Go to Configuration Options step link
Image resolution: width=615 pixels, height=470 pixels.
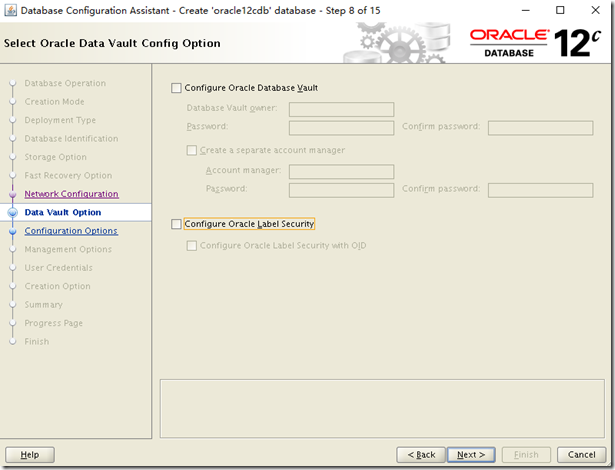coord(71,231)
